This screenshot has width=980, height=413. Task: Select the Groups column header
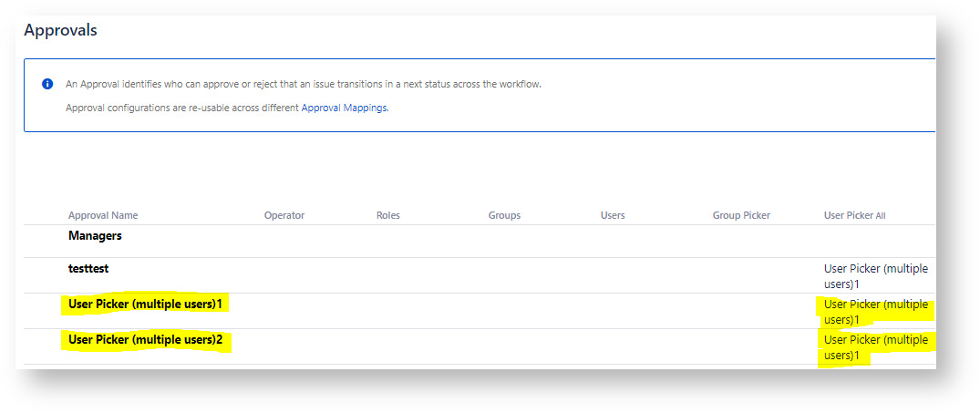click(504, 215)
